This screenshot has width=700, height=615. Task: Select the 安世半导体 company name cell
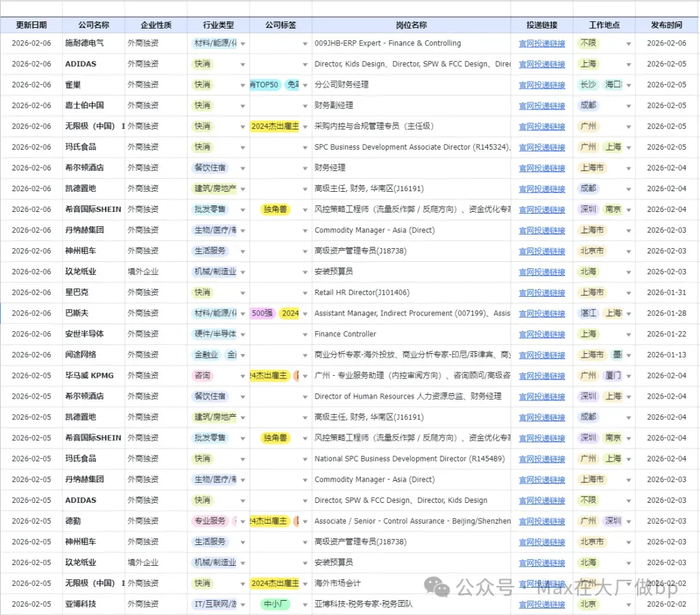94,334
